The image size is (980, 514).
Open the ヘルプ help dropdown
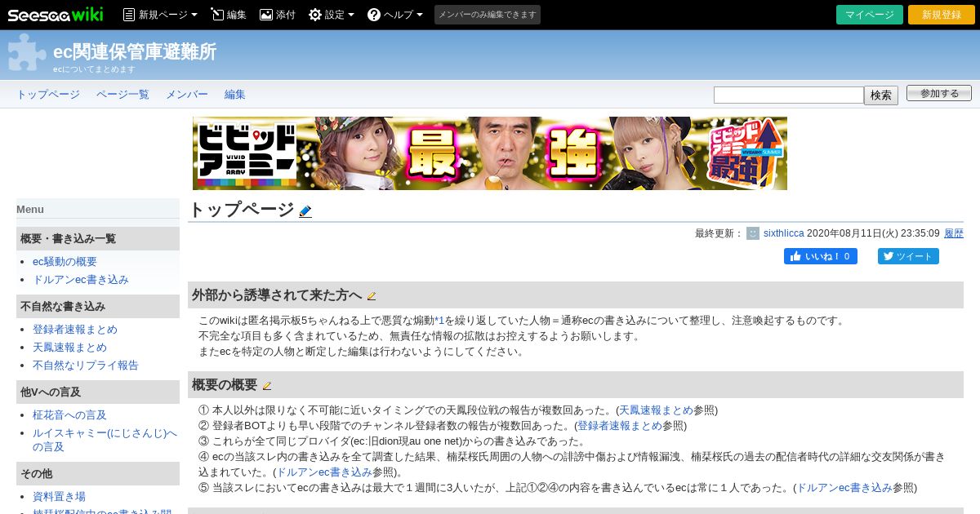395,15
